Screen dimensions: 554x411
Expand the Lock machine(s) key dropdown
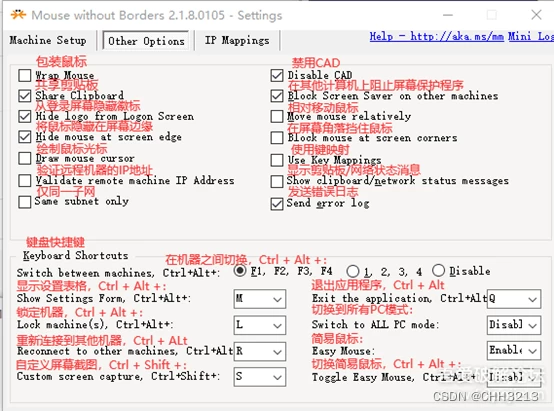[260, 325]
